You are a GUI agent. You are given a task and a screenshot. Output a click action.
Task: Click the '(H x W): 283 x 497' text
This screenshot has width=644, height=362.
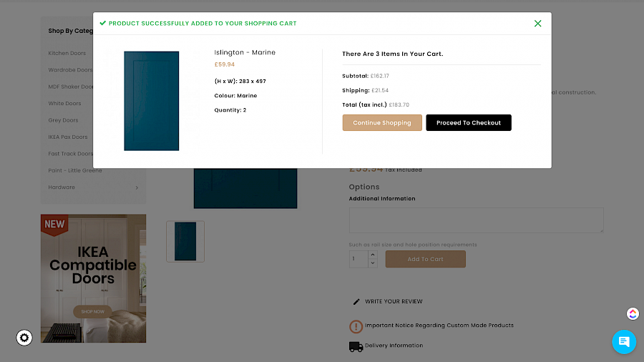tap(240, 82)
